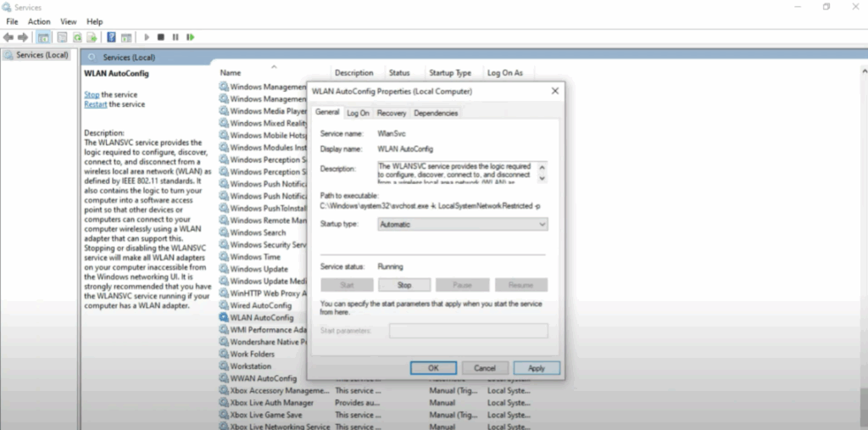Select the General tab

tap(327, 112)
